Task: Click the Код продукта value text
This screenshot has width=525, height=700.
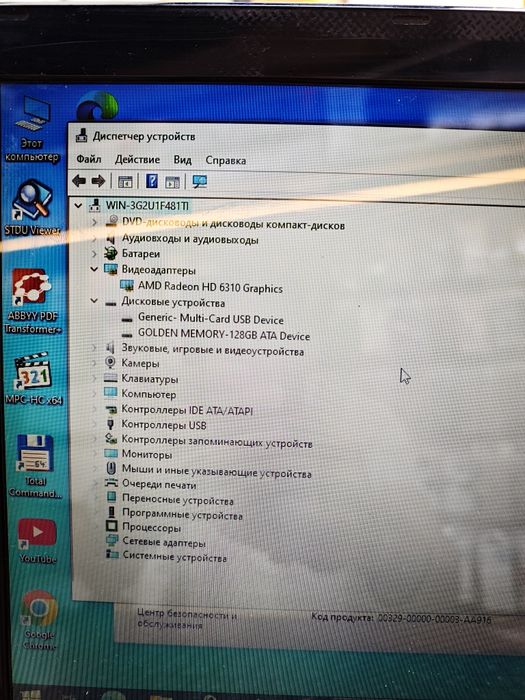Action: (x=434, y=619)
